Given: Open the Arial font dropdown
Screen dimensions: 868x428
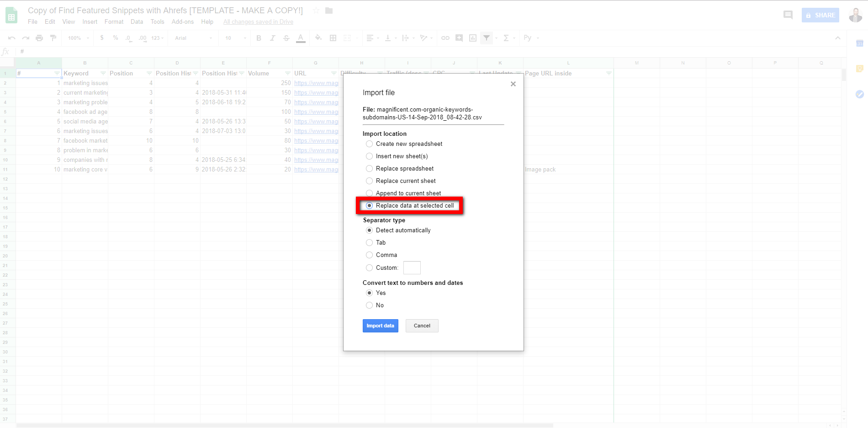Looking at the screenshot, I should [x=194, y=38].
